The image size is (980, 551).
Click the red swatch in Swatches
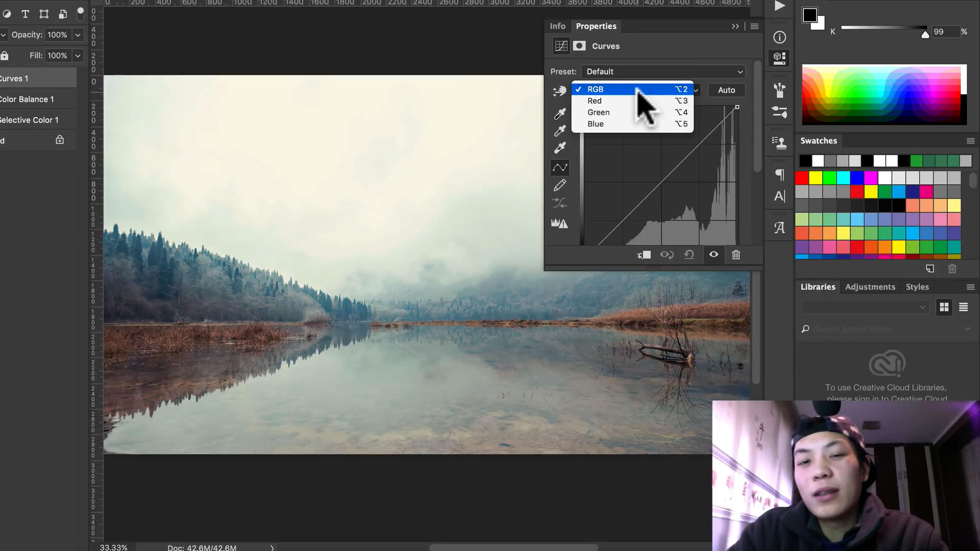(x=802, y=178)
